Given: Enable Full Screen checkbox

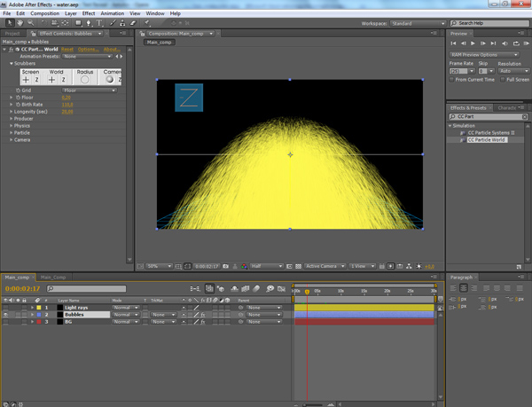Looking at the screenshot, I should (x=503, y=80).
